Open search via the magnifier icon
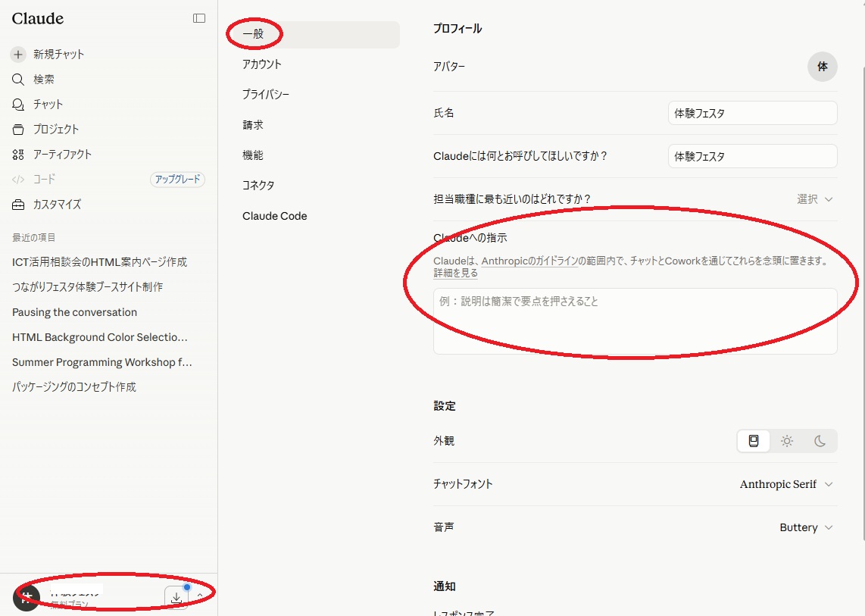The width and height of the screenshot is (865, 616). (x=18, y=80)
